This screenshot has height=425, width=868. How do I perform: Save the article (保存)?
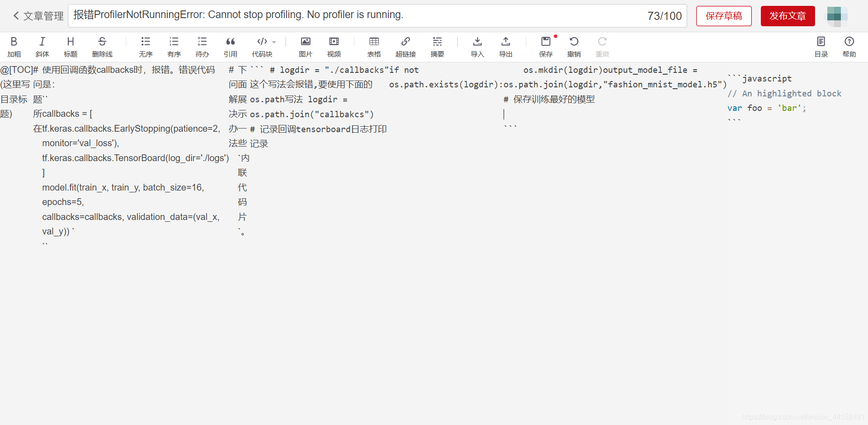coord(546,47)
